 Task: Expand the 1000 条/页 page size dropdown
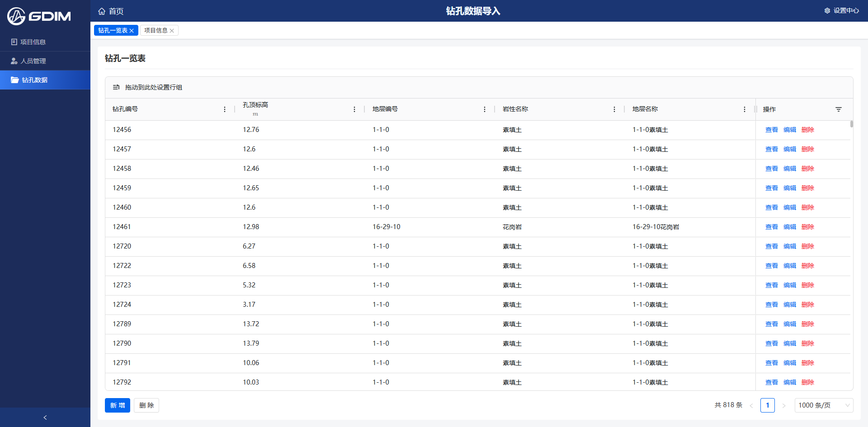pos(824,405)
